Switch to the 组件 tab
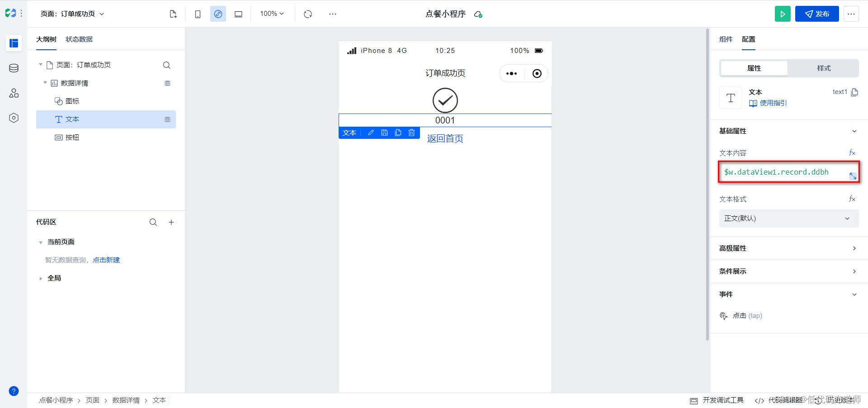 [x=726, y=39]
